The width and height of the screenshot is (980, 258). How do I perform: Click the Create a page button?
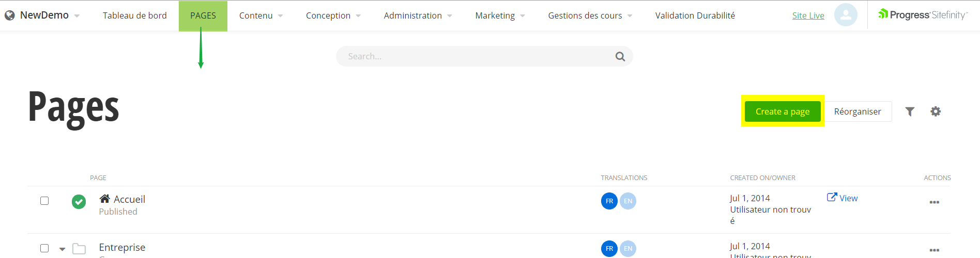782,111
